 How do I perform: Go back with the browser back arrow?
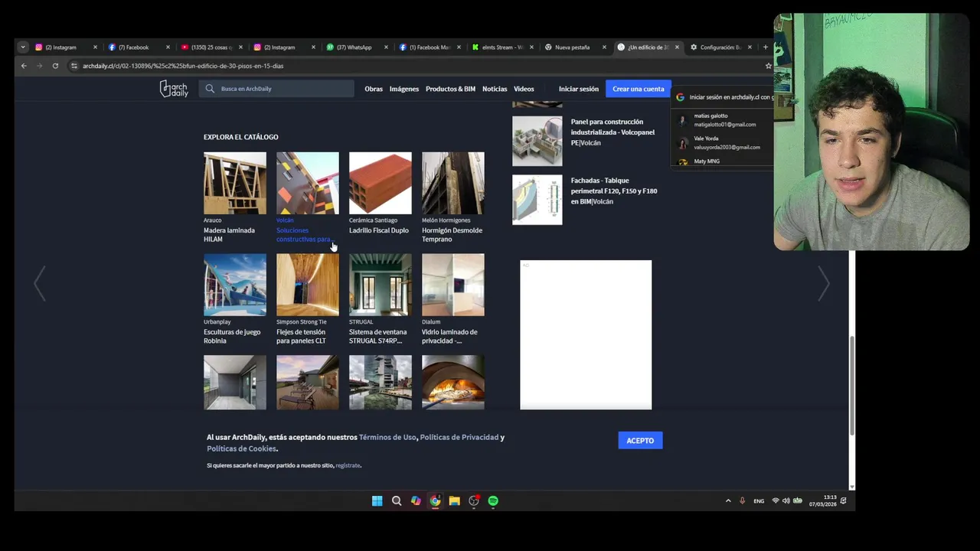coord(24,66)
